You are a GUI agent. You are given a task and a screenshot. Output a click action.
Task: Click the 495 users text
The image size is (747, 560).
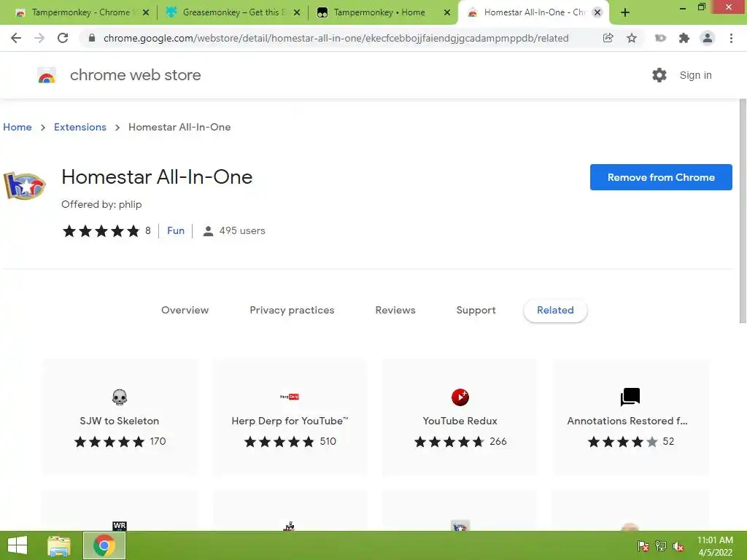242,230
